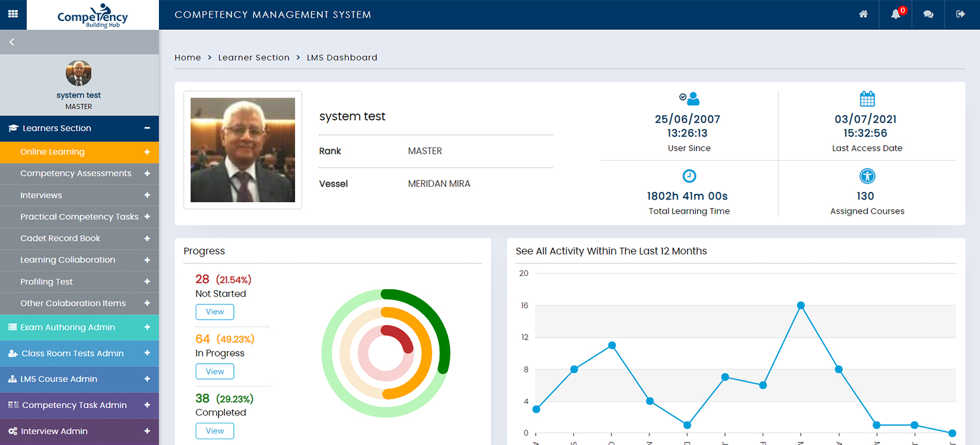Click the Last Access Date calendar icon
This screenshot has height=445, width=980.
pos(867,99)
